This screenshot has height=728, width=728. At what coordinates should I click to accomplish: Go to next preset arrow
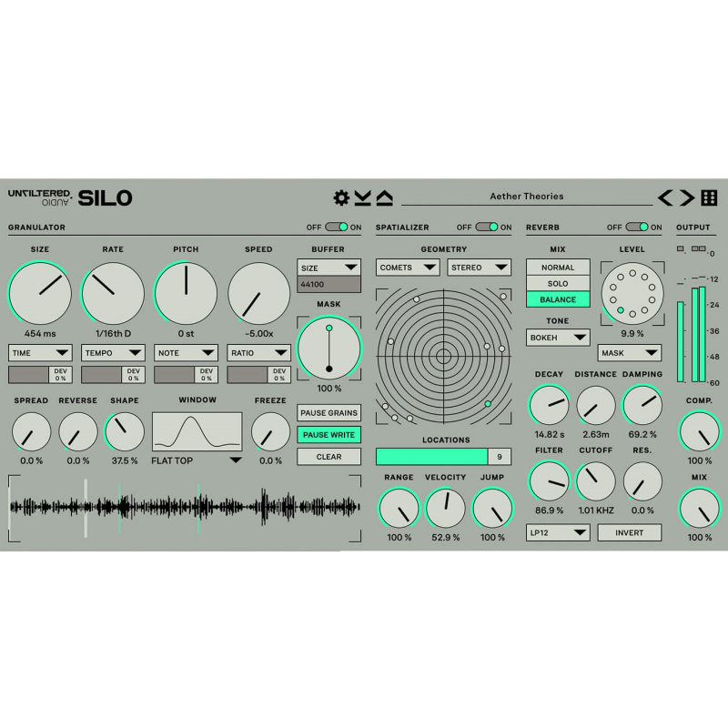[x=687, y=197]
